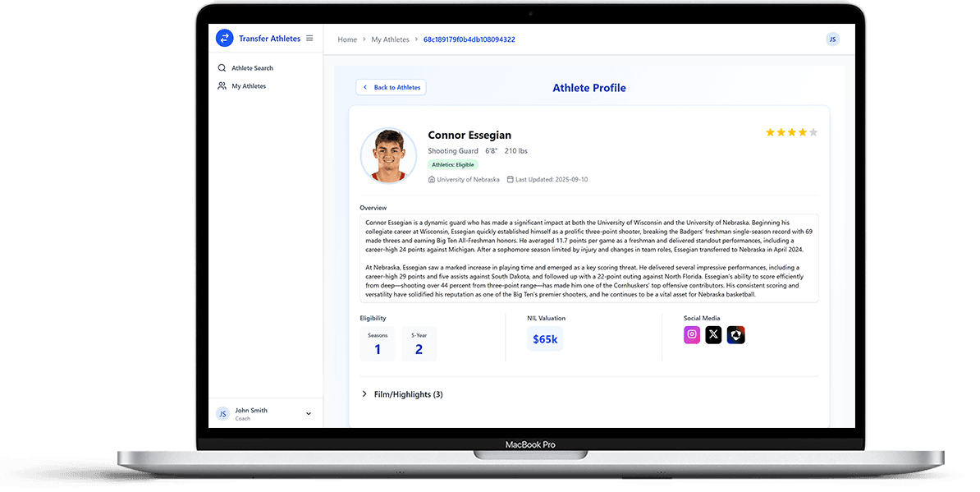Click the Athletics: Eligible status badge
This screenshot has height=492, width=980.
tap(452, 164)
